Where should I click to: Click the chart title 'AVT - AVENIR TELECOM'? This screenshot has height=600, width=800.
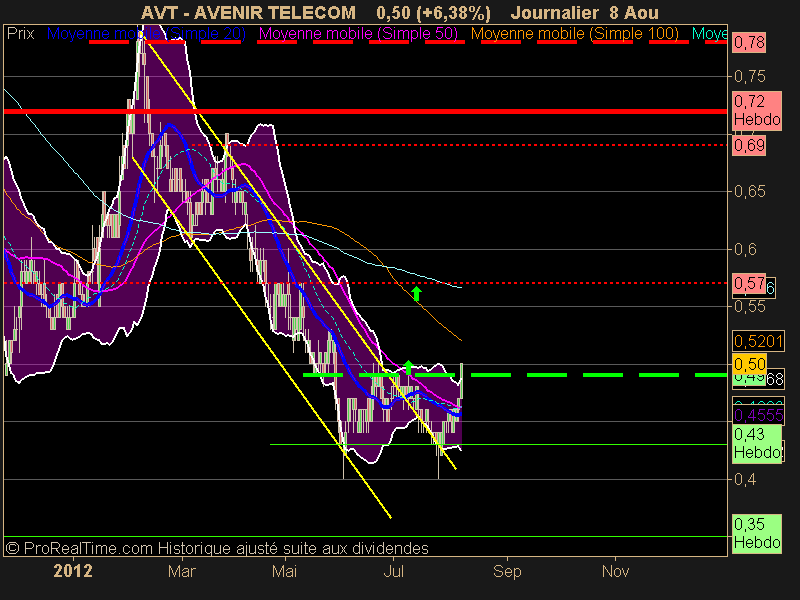pos(248,13)
